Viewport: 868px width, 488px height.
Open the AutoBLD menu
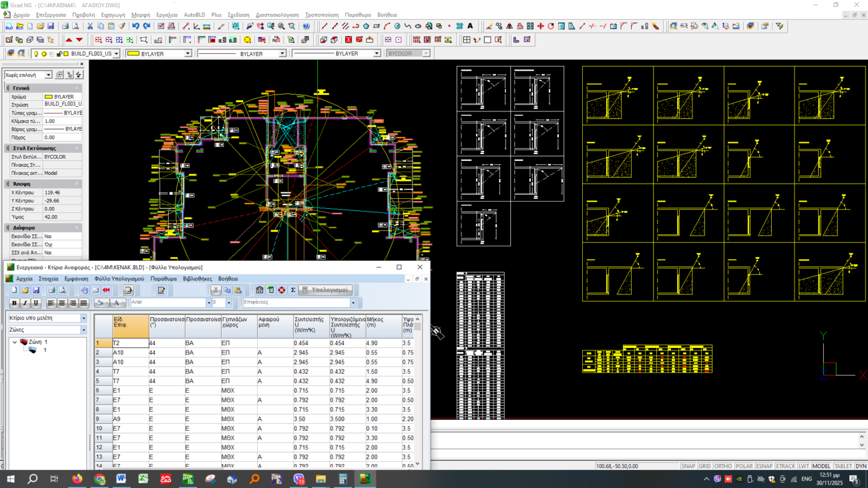click(x=194, y=15)
